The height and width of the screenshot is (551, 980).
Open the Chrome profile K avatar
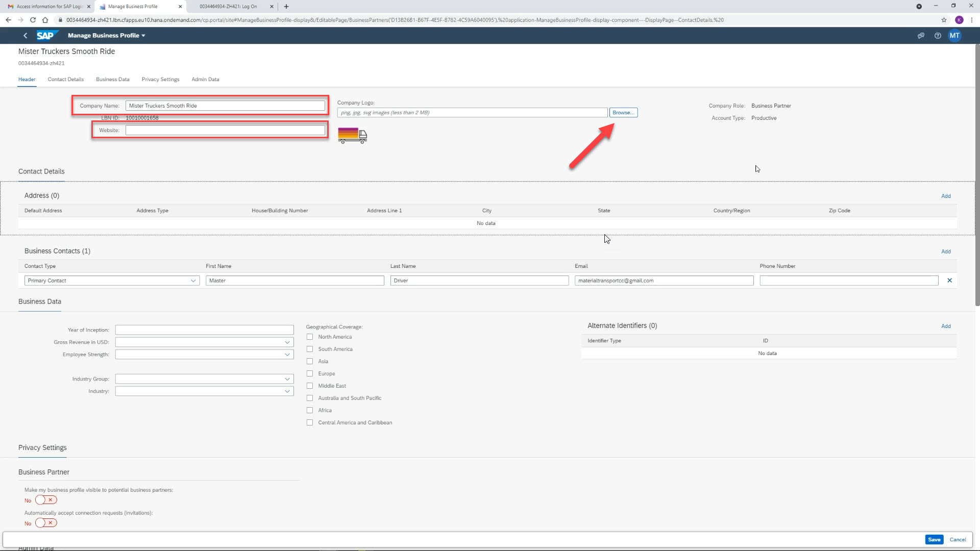coord(959,20)
